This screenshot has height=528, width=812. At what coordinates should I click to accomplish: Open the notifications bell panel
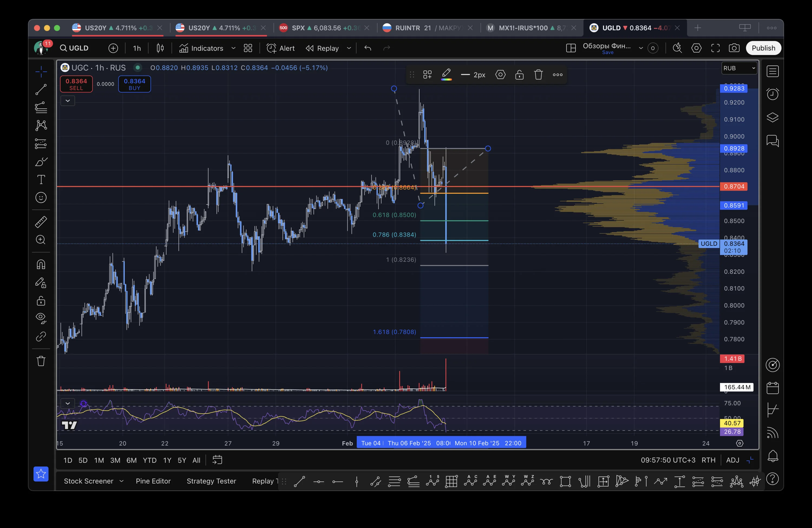772,456
